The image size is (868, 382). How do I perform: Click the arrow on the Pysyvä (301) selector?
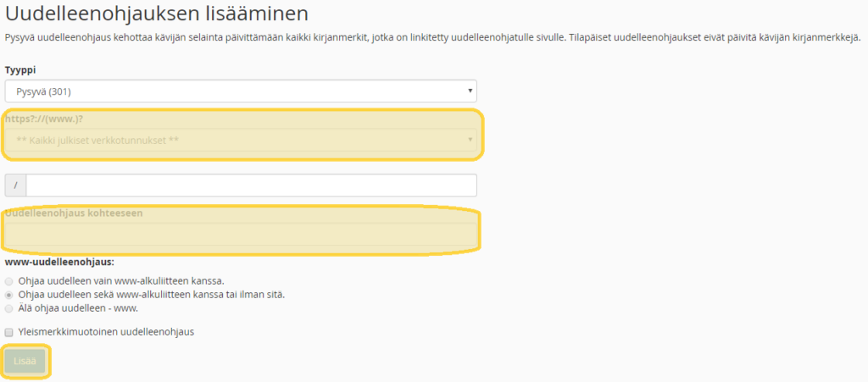470,91
